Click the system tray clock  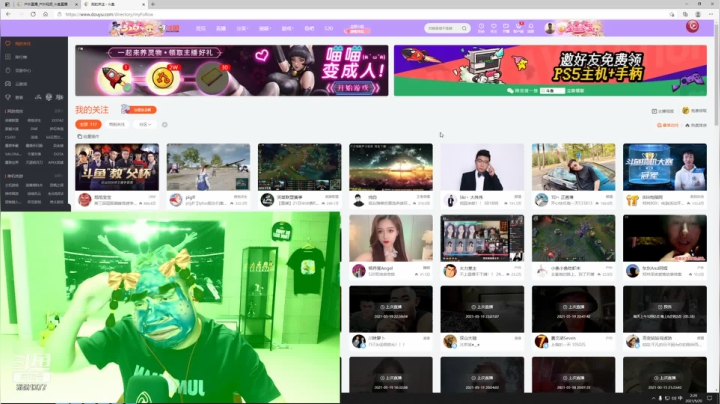pyautogui.click(x=696, y=398)
